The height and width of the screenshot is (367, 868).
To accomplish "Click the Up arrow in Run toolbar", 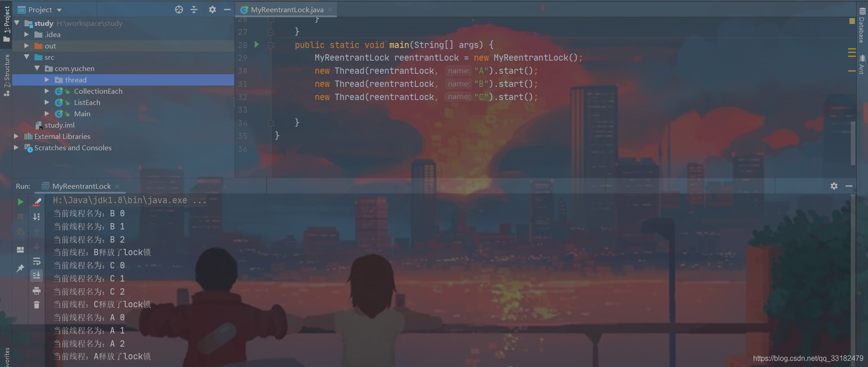I will coord(37,232).
